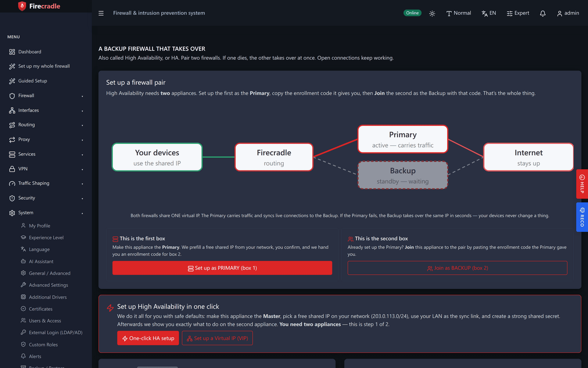This screenshot has width=588, height=368.
Task: Click the Internet stays up diagram box
Action: (x=528, y=157)
